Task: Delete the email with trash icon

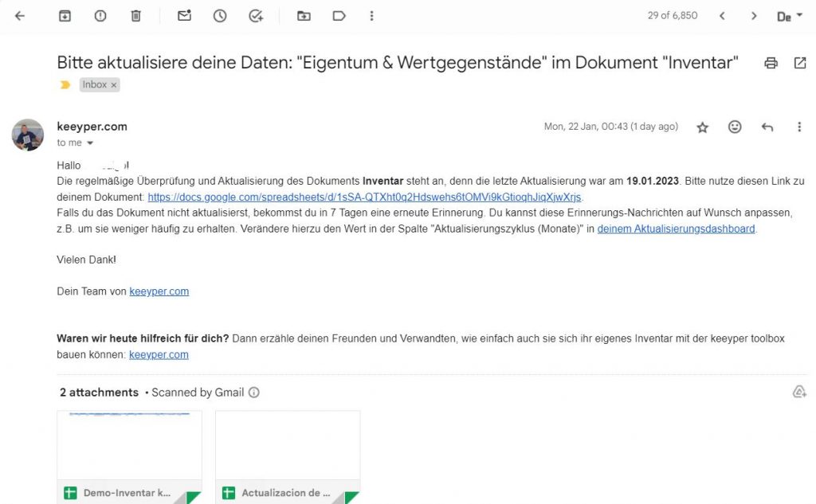Action: (136, 16)
